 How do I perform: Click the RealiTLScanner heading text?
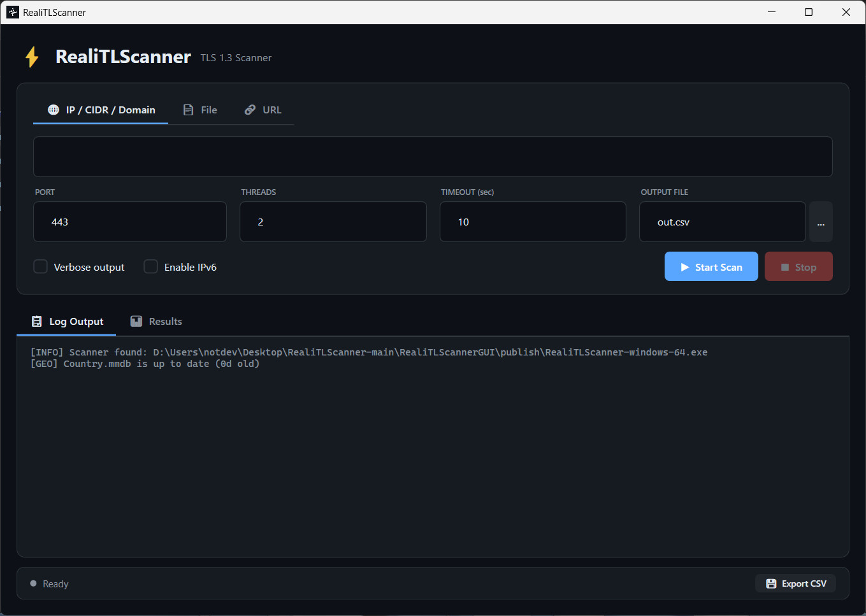click(123, 57)
